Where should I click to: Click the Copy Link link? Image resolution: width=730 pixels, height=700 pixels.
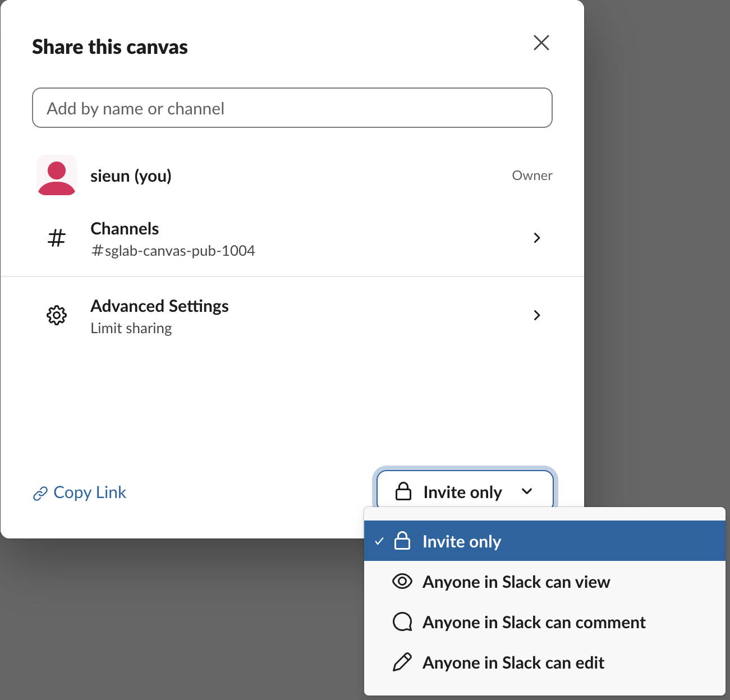pos(80,492)
